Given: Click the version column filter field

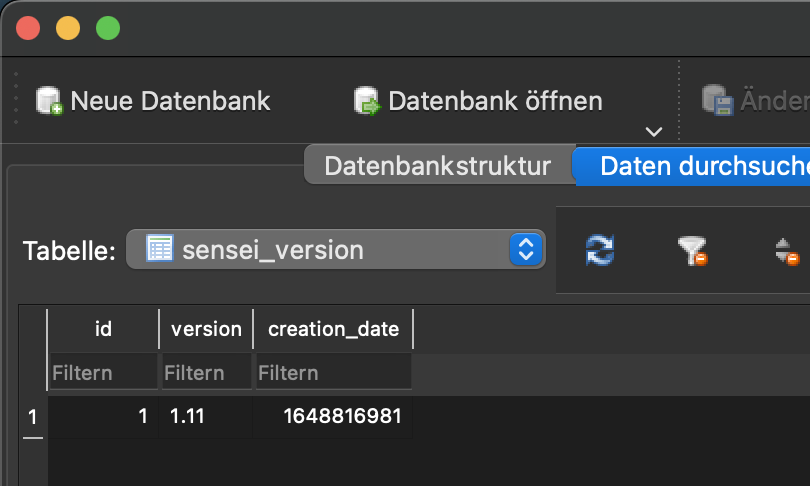Looking at the screenshot, I should point(207,372).
